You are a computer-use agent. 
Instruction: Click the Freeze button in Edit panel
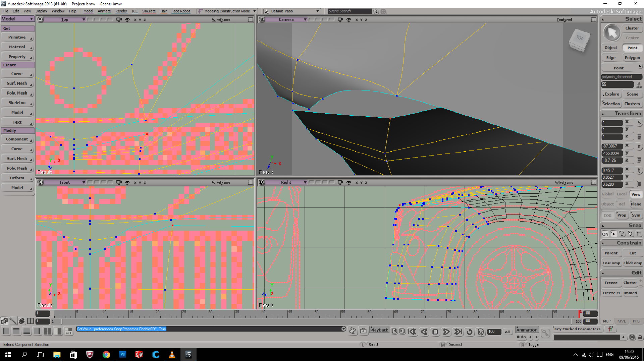tap(611, 283)
